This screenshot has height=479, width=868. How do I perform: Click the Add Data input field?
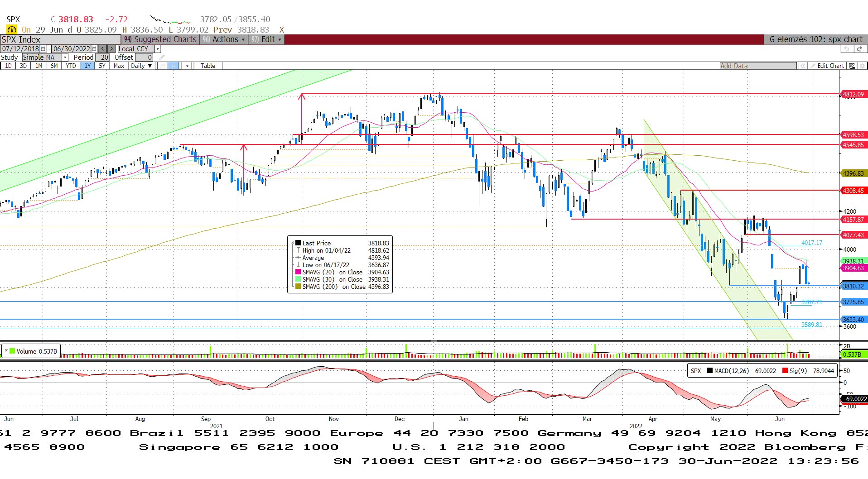(x=758, y=66)
